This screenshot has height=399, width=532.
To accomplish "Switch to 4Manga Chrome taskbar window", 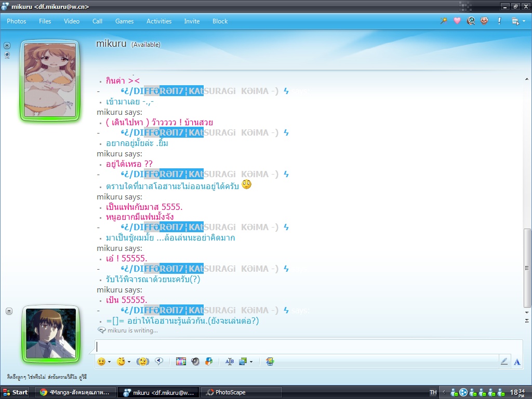I will (75, 392).
